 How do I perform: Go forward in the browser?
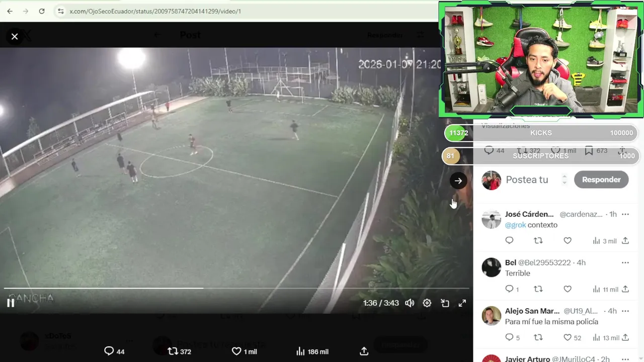(x=26, y=11)
